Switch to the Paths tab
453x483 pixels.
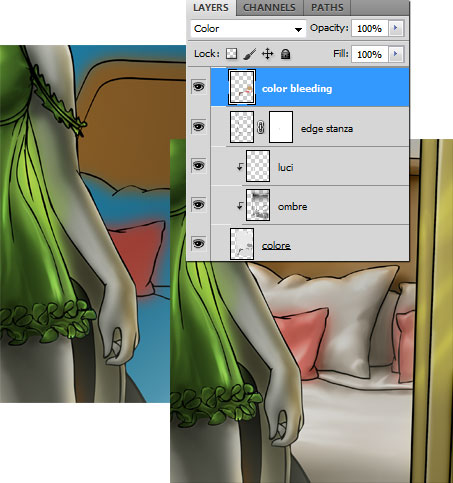pyautogui.click(x=327, y=8)
